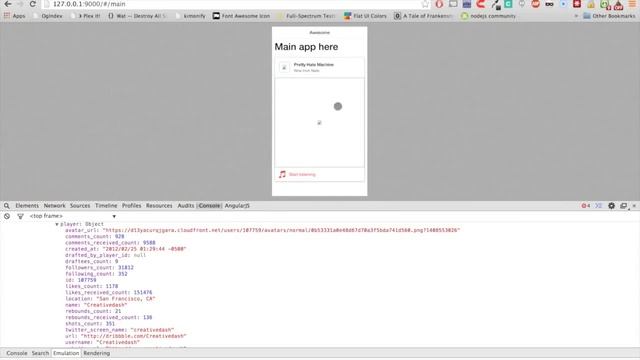The height and width of the screenshot is (360, 640).
Task: Open the A Tale of Frankenstein bookmark
Action: [x=423, y=16]
